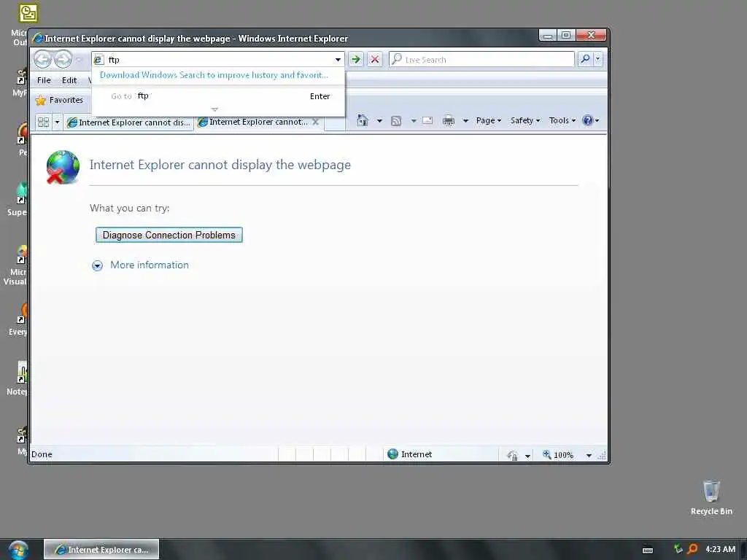
Task: Click the Print icon
Action: 449,120
